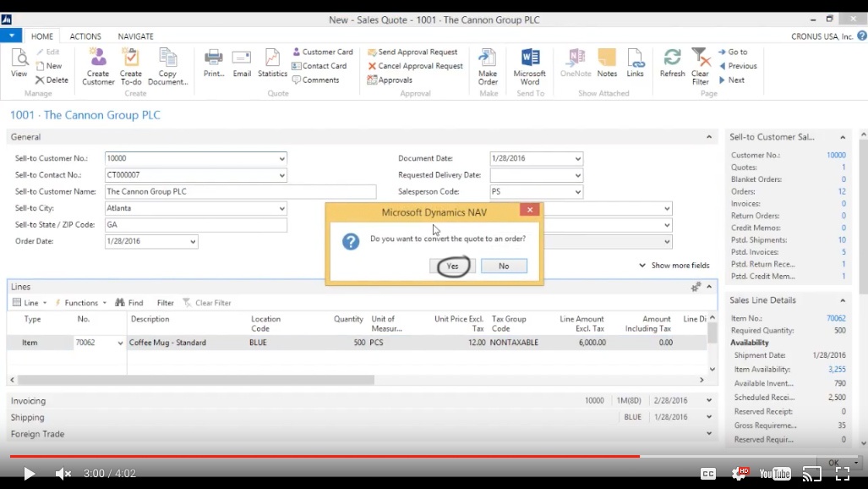
Task: Open Approvals list
Action: pos(390,80)
